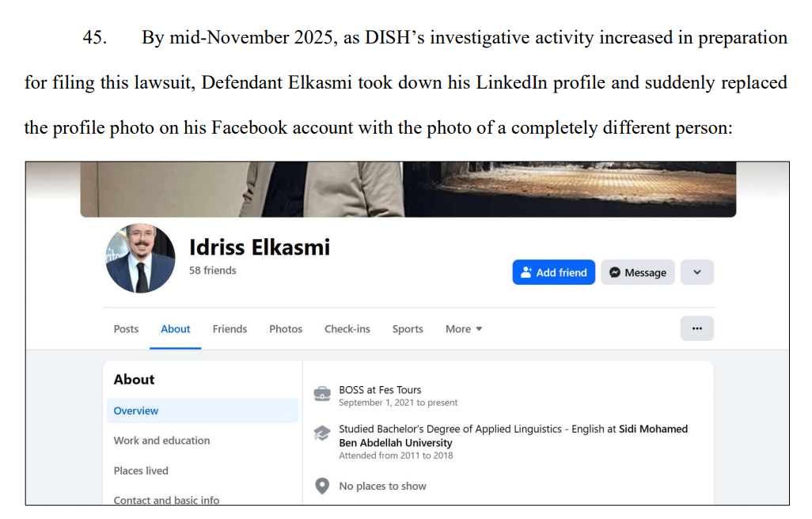The image size is (812, 519).
Task: Open Sidi Mohamed Ben Abdellah University link
Action: tap(396, 443)
